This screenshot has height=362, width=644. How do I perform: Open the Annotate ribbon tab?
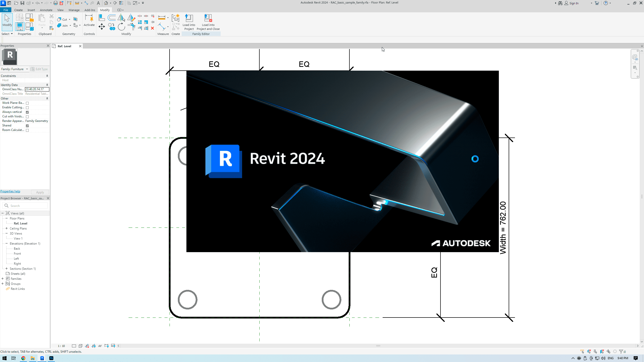46,10
